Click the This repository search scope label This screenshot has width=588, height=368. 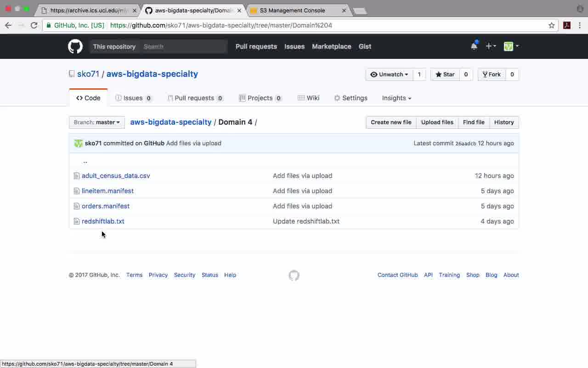(114, 46)
